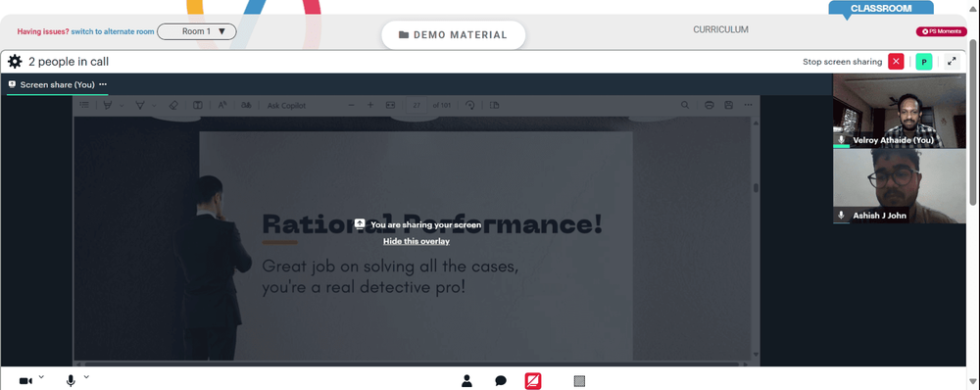
Task: Click the PDF vertical scrollbar thumb
Action: 756,187
